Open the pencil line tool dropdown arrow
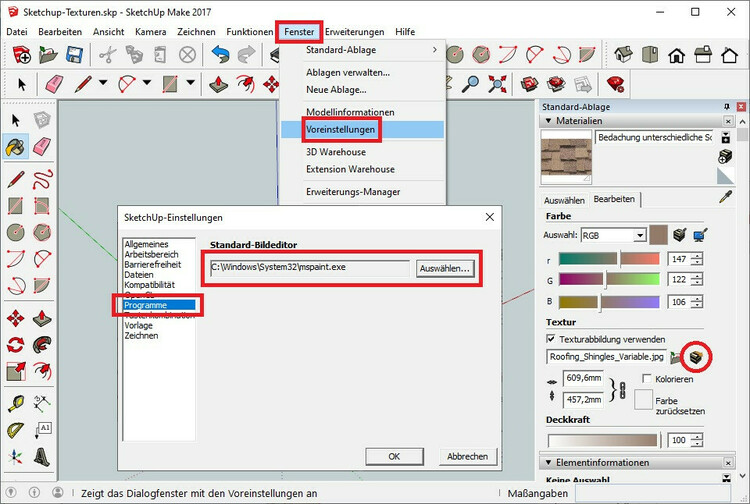Image resolution: width=750 pixels, height=504 pixels. click(x=103, y=83)
